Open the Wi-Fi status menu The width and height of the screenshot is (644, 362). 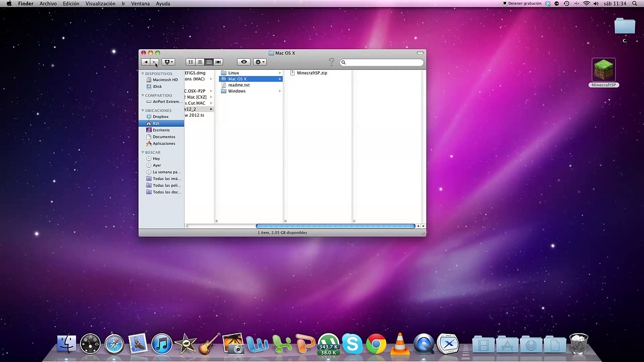click(x=587, y=4)
